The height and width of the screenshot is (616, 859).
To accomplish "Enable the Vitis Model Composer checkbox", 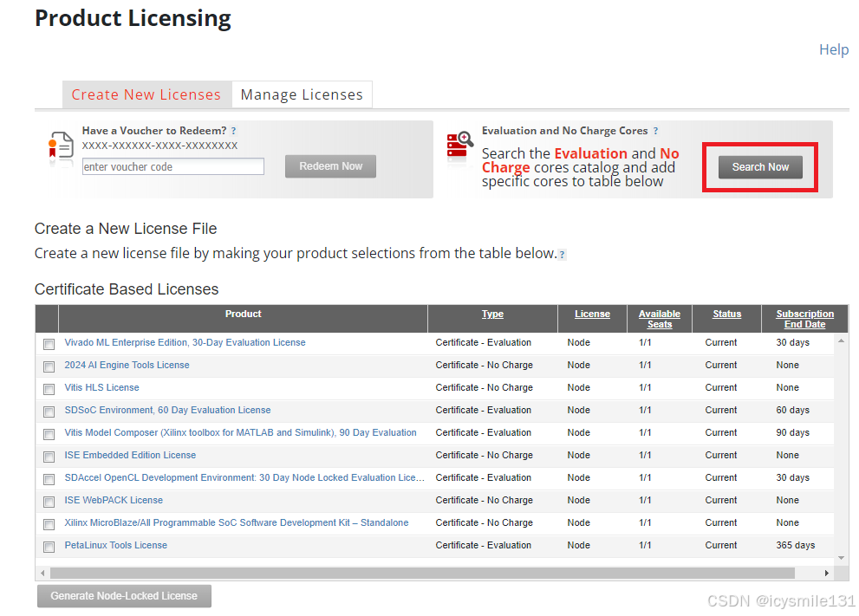I will 49,434.
